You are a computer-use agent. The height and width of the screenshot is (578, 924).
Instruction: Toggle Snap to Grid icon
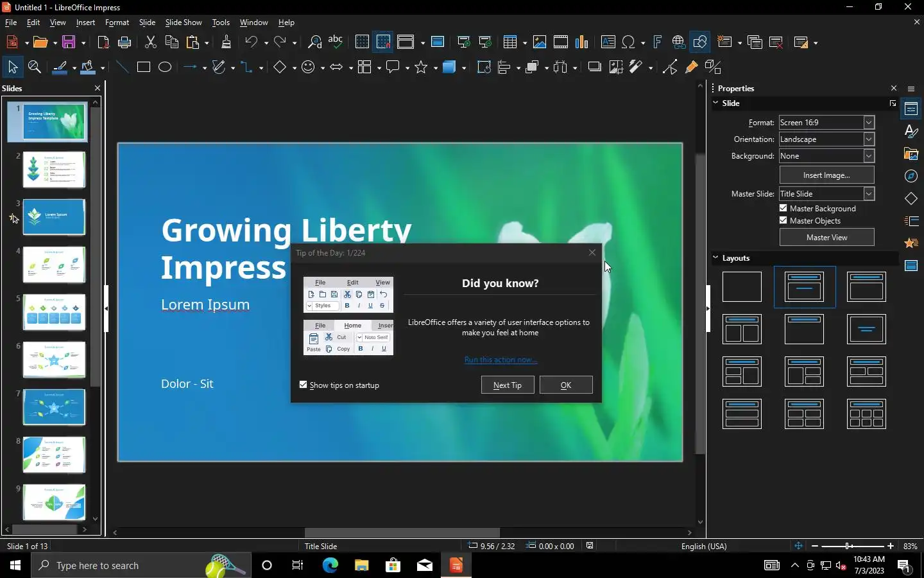click(x=384, y=42)
